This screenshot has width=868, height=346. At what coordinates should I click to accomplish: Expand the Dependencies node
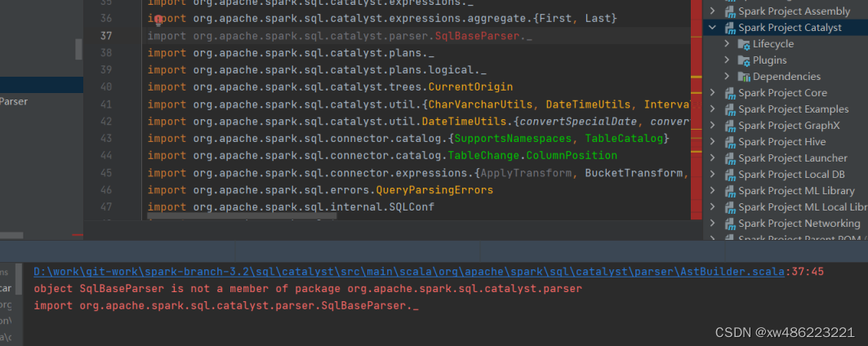728,77
